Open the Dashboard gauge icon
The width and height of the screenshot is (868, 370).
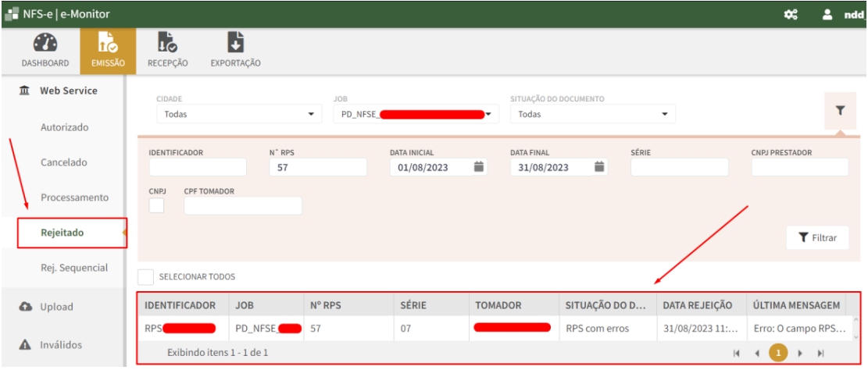tap(45, 44)
